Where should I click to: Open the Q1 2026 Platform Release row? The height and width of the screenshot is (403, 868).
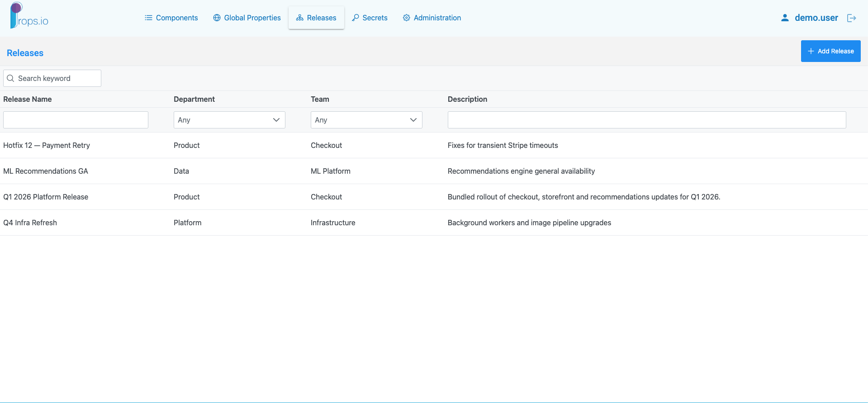pos(434,197)
